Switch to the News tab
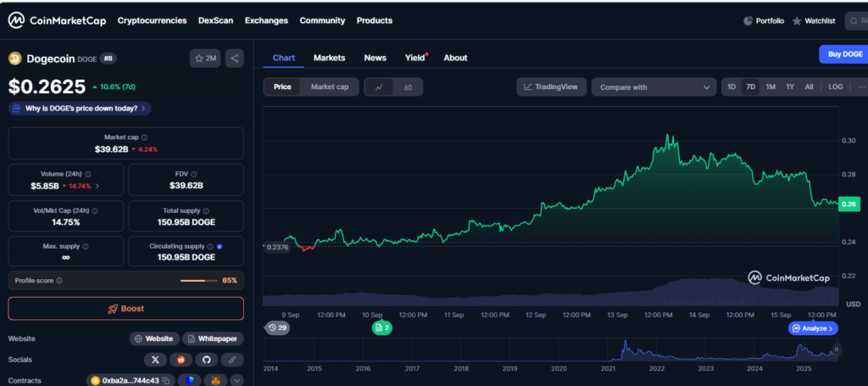 tap(376, 58)
